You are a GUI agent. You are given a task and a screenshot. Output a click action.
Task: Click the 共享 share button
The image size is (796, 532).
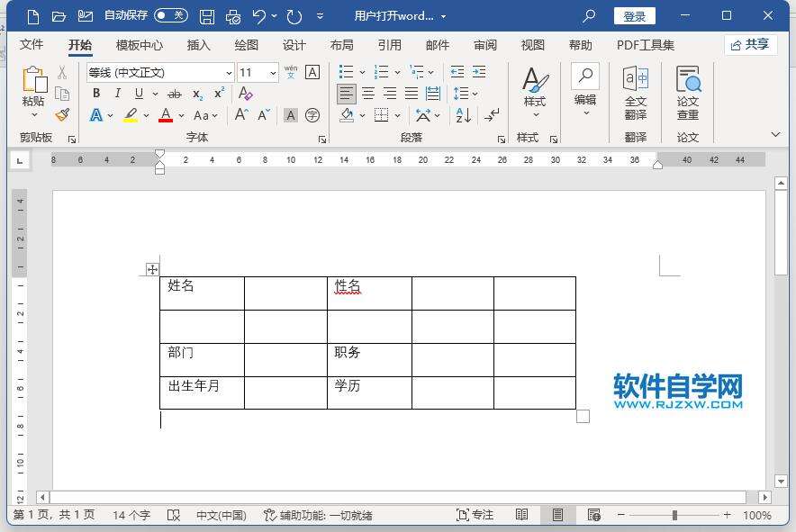[750, 45]
